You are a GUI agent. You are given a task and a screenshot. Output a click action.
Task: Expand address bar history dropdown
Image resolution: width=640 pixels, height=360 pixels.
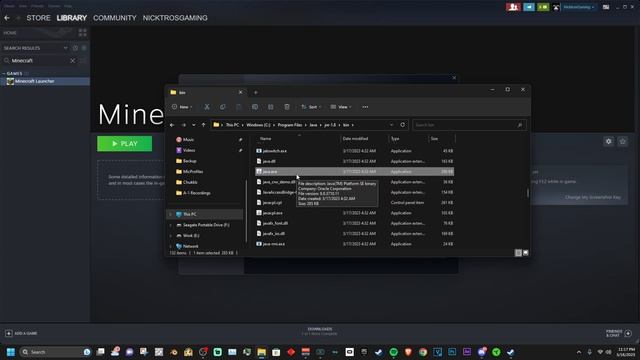(391, 125)
